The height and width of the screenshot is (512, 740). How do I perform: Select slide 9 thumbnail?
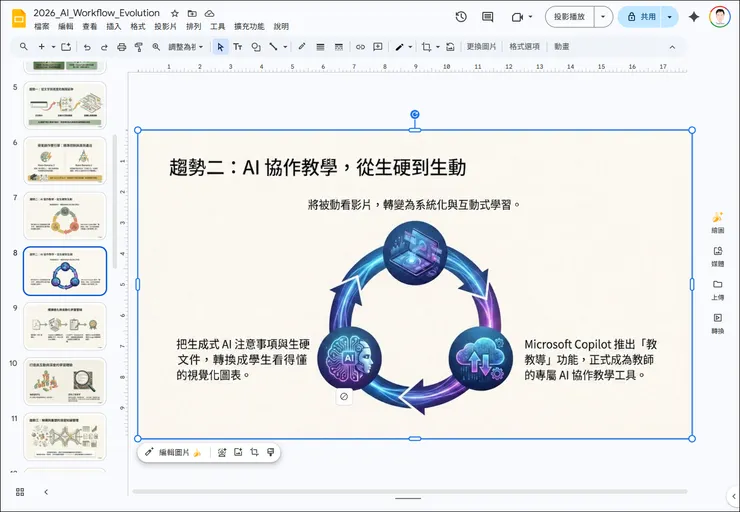[65, 326]
